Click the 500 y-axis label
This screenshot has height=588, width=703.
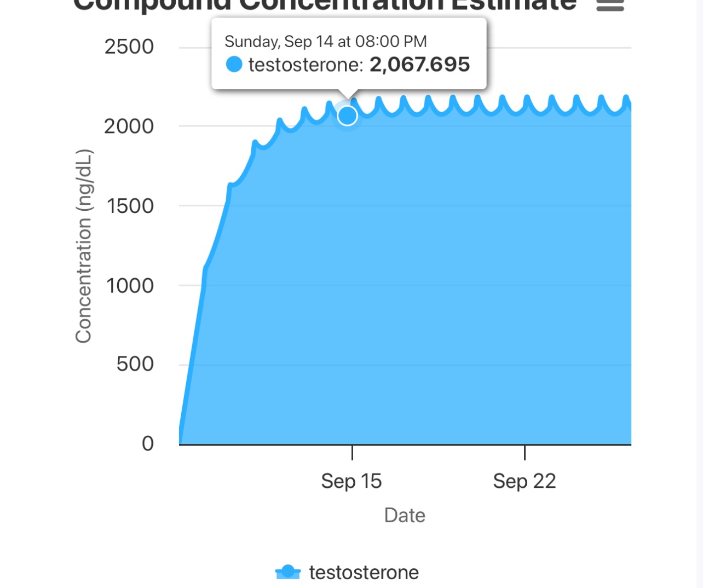tap(135, 364)
